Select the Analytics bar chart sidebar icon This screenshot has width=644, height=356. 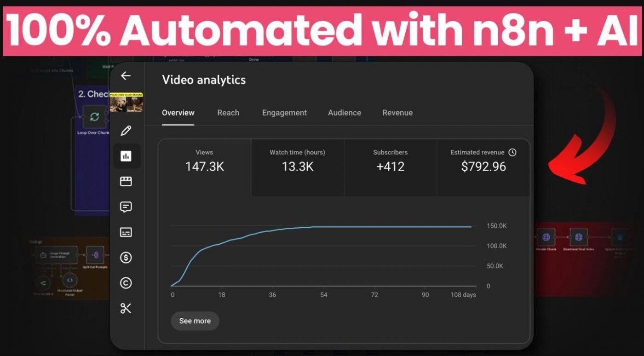[126, 156]
